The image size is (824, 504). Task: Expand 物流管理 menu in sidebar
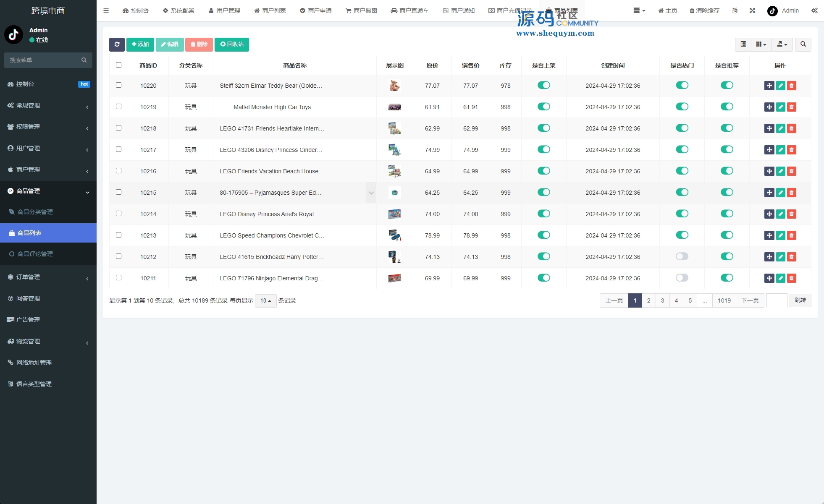(48, 341)
